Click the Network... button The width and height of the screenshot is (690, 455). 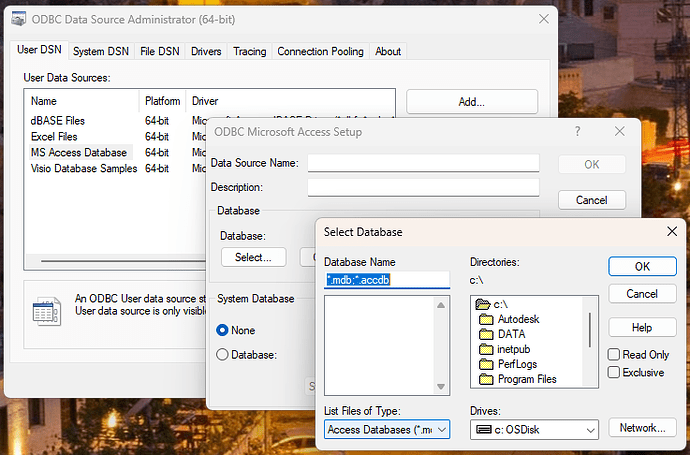[x=642, y=428]
